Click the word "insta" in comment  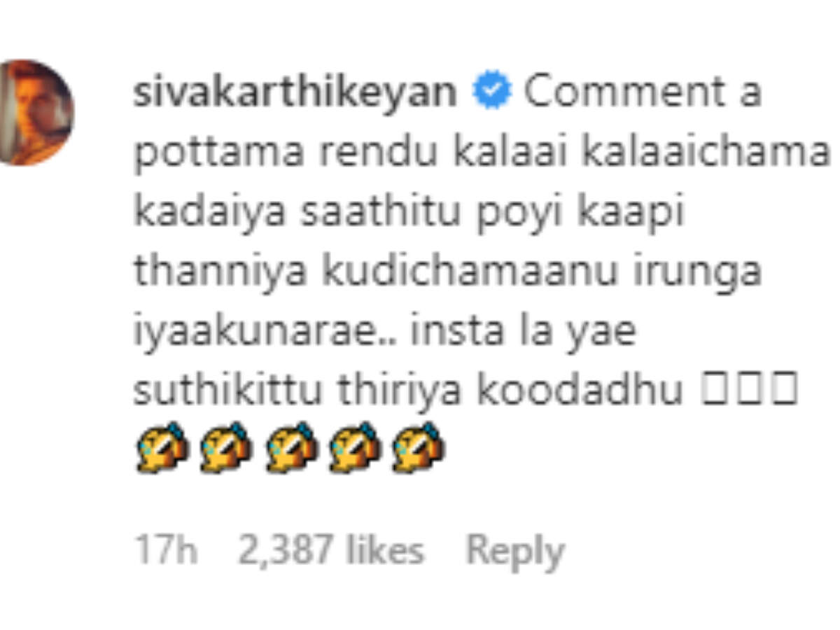(x=463, y=332)
